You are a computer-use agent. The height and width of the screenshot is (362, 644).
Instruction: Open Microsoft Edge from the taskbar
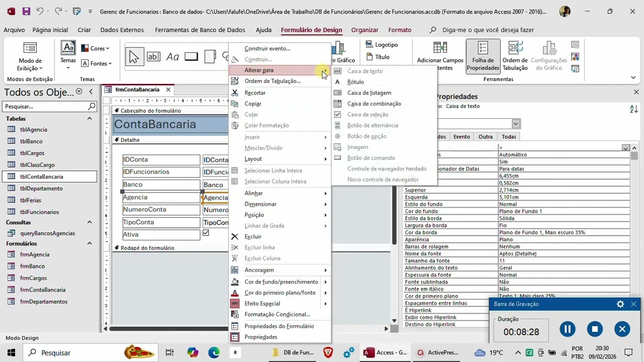point(214,352)
